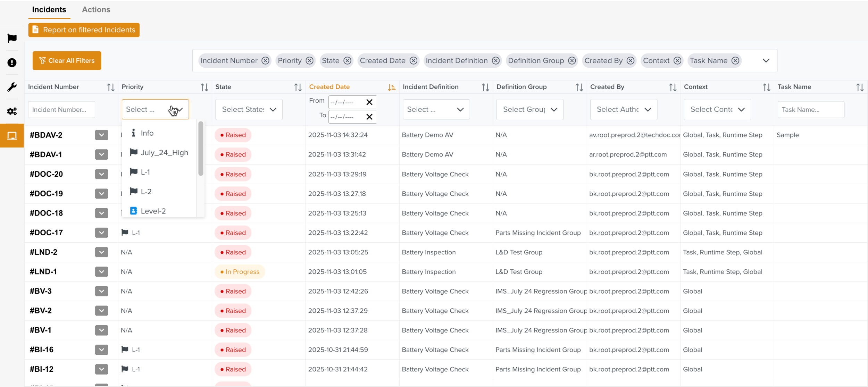Click Report on filtered Incidents
Image resolution: width=868 pixels, height=387 pixels.
tap(84, 30)
